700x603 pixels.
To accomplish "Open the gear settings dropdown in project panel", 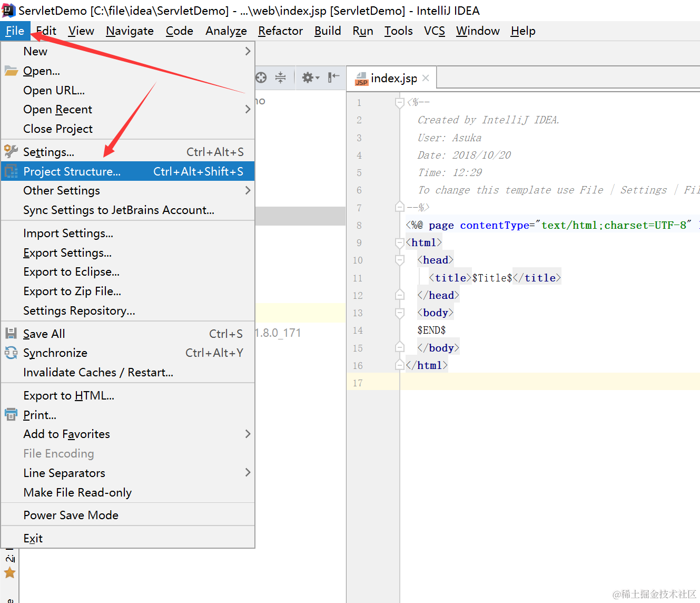I will 310,78.
